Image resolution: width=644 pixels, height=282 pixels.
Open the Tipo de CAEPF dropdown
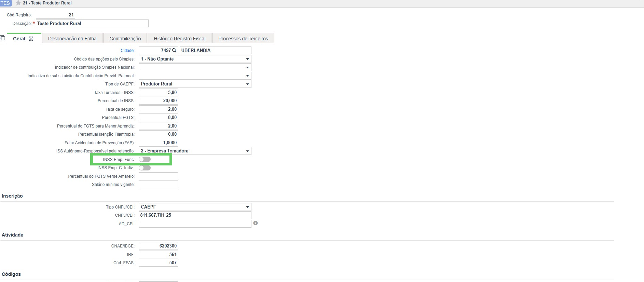click(195, 84)
